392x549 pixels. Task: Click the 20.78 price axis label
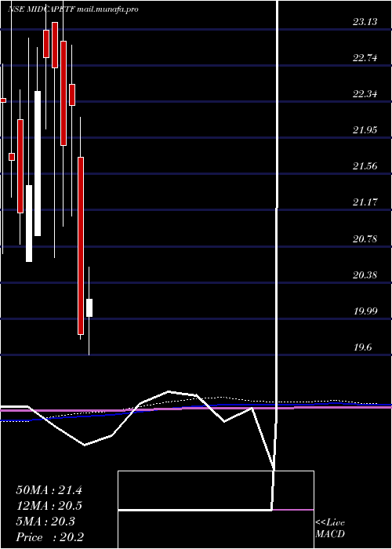click(x=365, y=239)
